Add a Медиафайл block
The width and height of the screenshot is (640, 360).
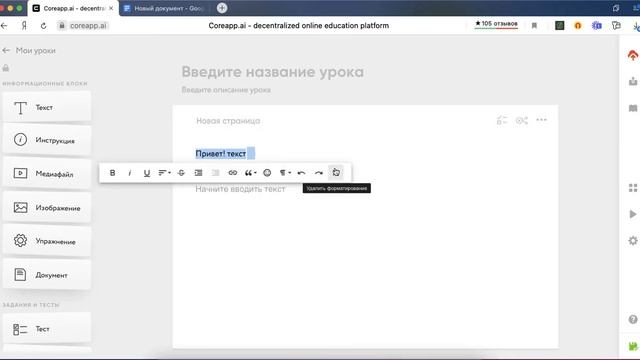(47, 173)
